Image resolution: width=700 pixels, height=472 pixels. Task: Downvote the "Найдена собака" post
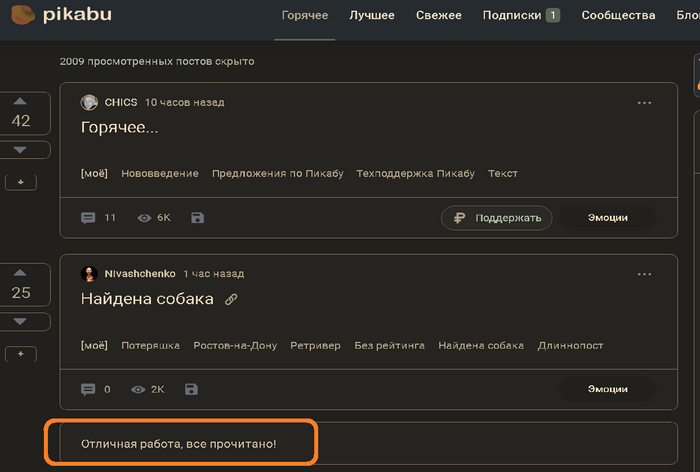pyautogui.click(x=20, y=322)
